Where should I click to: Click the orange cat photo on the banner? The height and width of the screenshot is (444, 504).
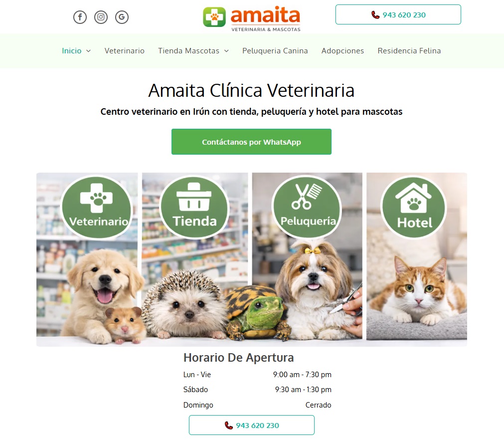click(417, 289)
